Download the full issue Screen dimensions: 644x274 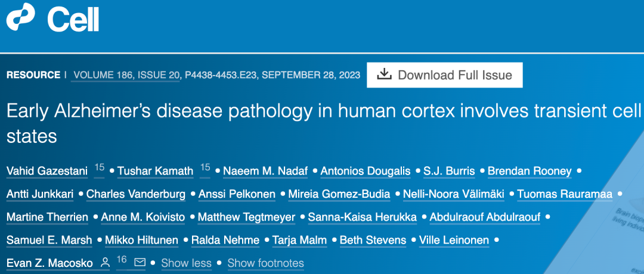(444, 75)
